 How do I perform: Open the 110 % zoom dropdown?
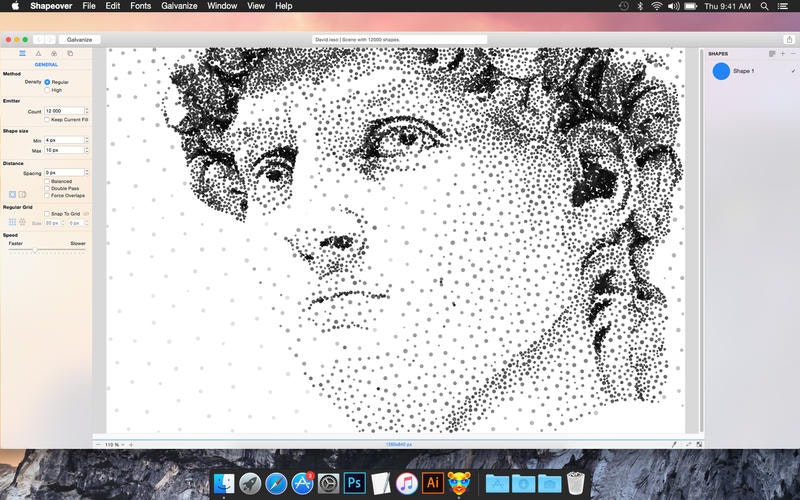114,444
